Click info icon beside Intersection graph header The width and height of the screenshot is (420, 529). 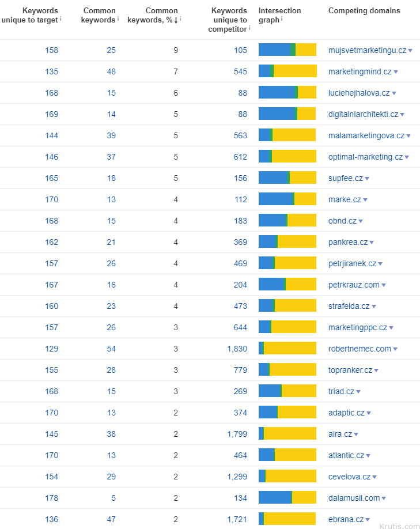(x=282, y=18)
